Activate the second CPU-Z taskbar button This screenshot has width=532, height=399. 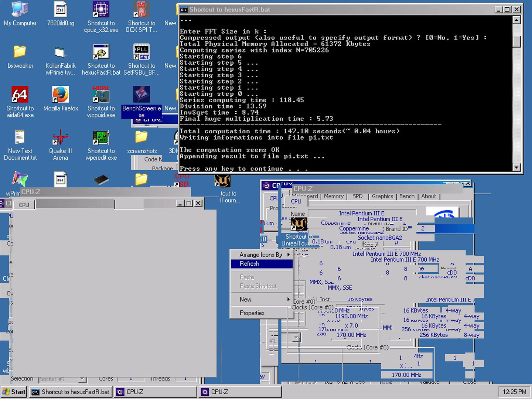(240, 392)
